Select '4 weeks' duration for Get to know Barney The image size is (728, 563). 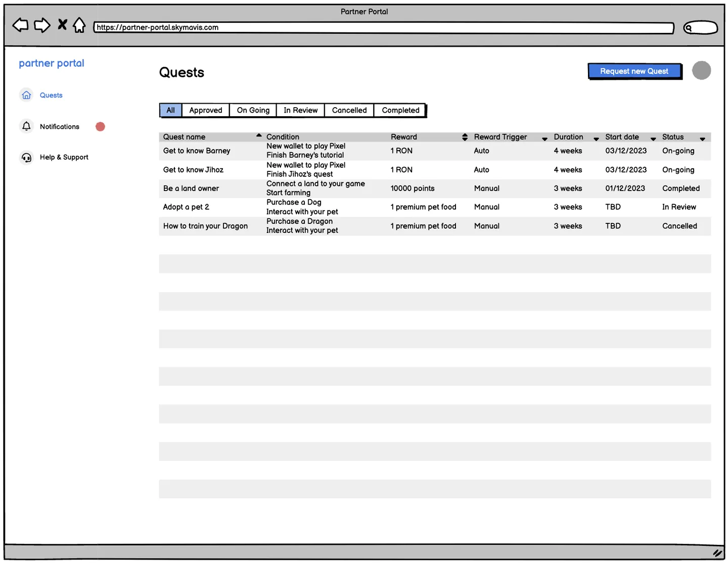coord(568,151)
